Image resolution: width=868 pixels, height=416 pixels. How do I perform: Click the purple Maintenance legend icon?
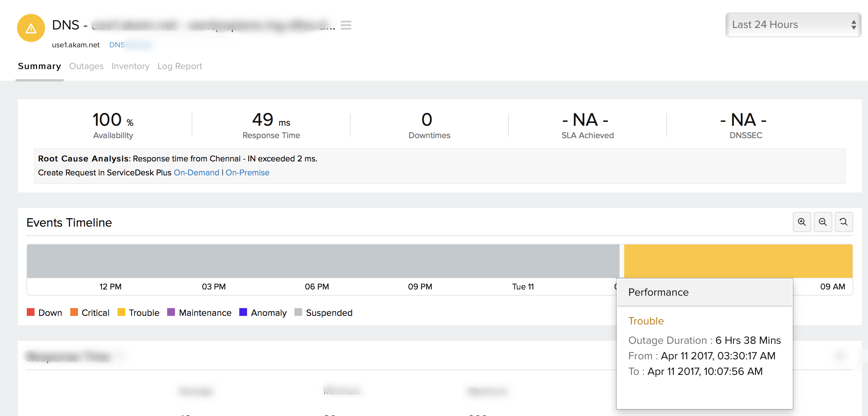coord(171,312)
